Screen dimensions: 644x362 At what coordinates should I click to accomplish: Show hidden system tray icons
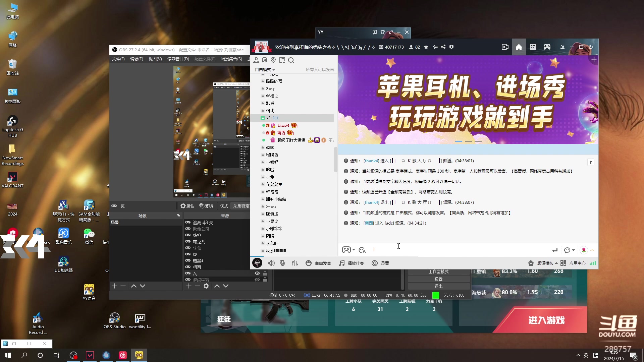click(x=578, y=355)
